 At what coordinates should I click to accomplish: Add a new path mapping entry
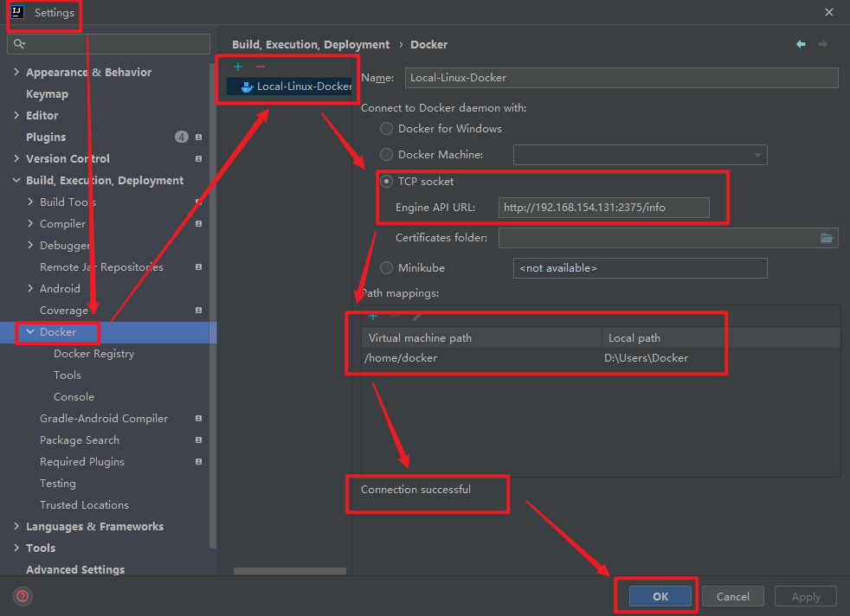(373, 316)
